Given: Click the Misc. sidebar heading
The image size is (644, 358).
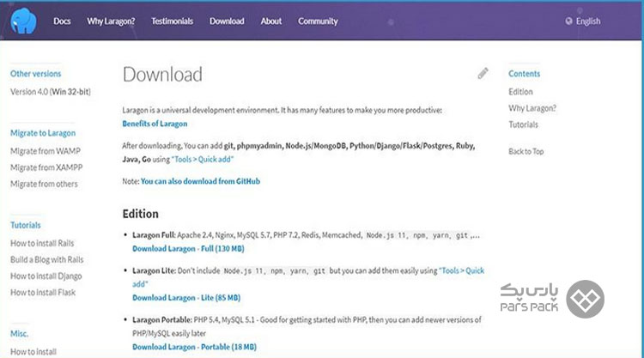Looking at the screenshot, I should tap(19, 333).
